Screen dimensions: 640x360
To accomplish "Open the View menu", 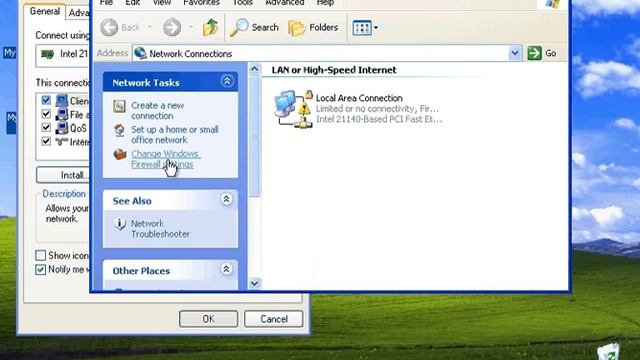I will [162, 2].
